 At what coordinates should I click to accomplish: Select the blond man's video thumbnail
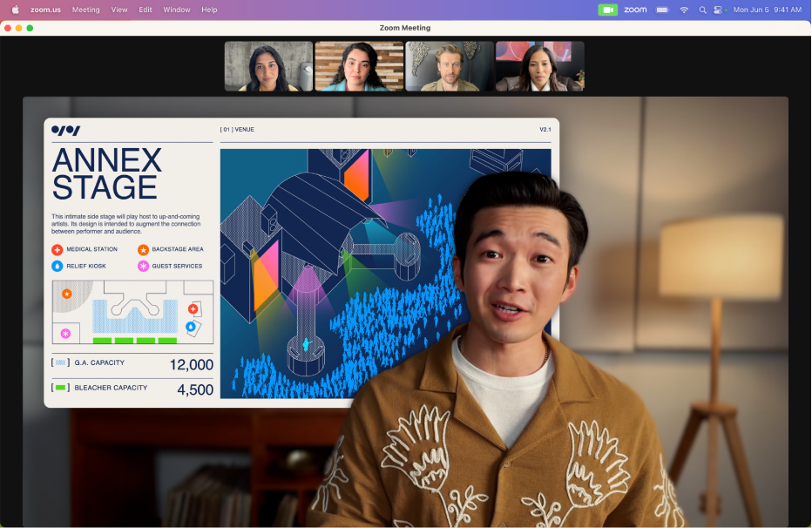450,66
